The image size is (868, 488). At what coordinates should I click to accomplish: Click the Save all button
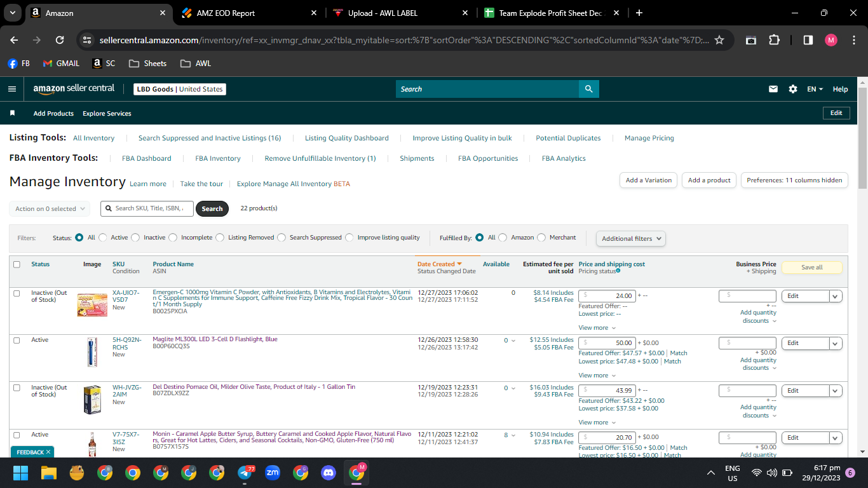[811, 268]
